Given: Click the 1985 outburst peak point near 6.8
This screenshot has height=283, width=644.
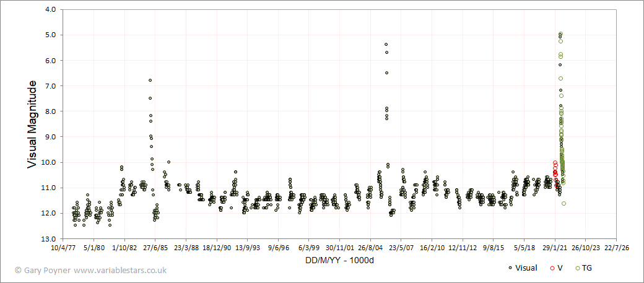Looking at the screenshot, I should pos(150,80).
